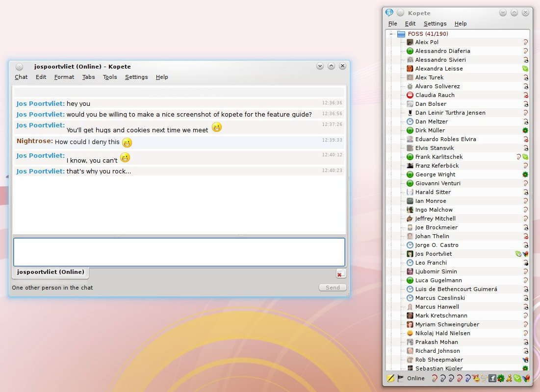540x392 pixels.
Task: Click the Kopete speech bubble window icon
Action: (389, 13)
